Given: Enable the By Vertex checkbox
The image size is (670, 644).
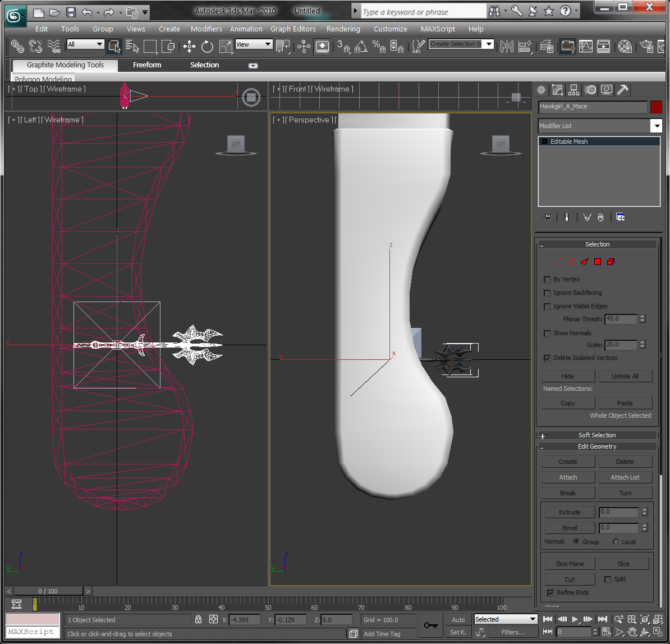Looking at the screenshot, I should [x=547, y=279].
